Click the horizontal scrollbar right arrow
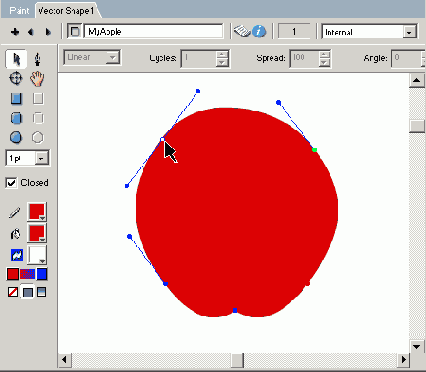This screenshot has height=372, width=426. (x=404, y=360)
